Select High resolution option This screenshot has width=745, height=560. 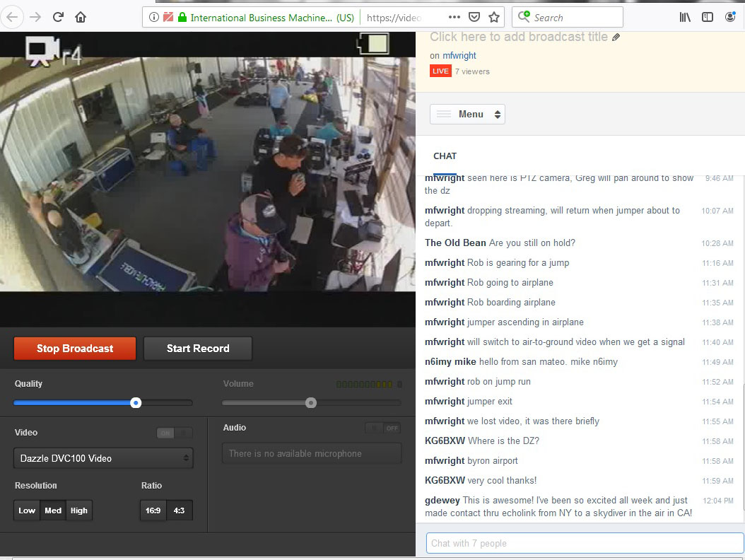[x=79, y=511]
